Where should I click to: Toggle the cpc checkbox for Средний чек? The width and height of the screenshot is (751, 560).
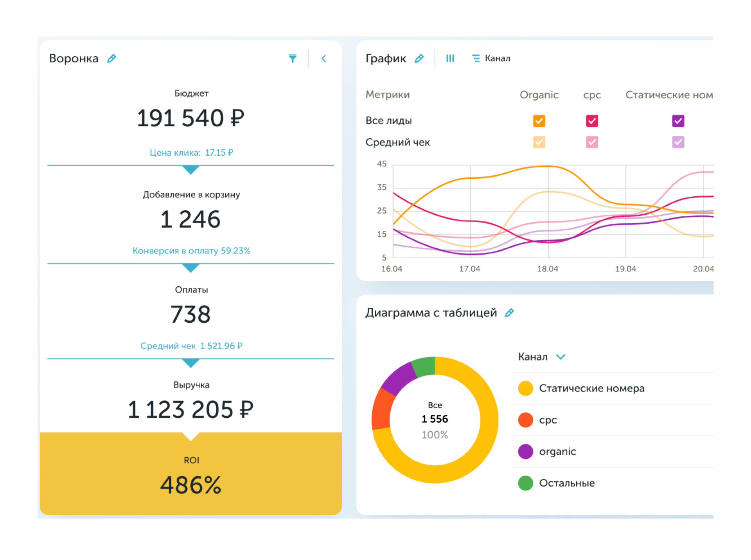tap(592, 142)
